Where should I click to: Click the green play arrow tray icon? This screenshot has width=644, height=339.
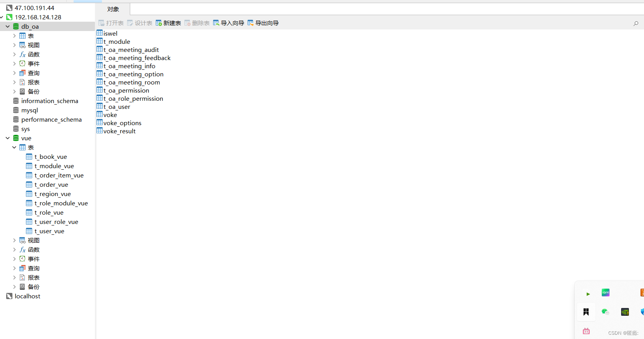pyautogui.click(x=588, y=294)
